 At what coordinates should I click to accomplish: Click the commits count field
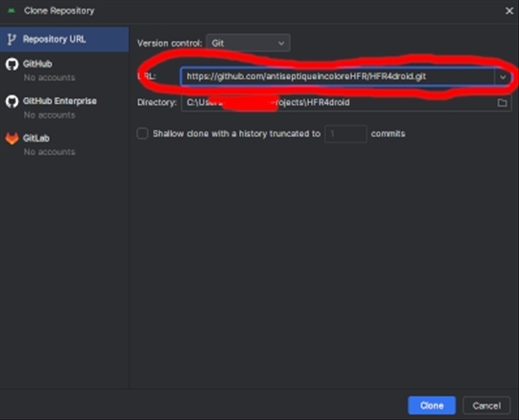click(346, 134)
